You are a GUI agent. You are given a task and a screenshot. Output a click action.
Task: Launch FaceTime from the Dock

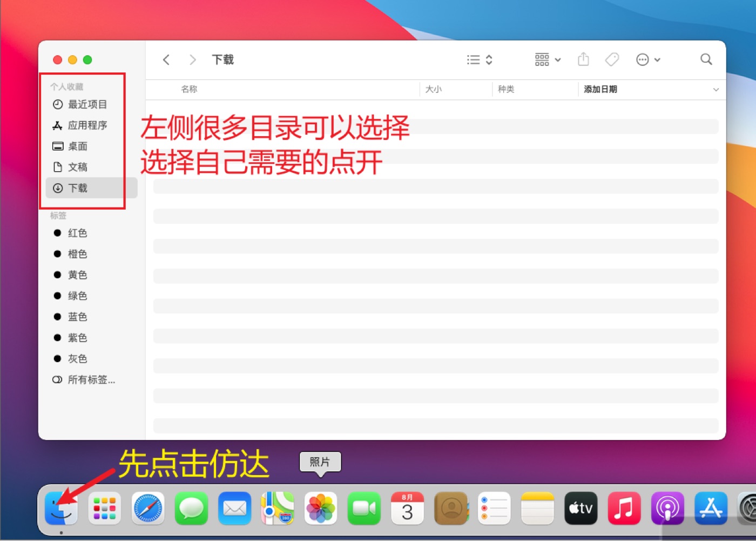364,508
